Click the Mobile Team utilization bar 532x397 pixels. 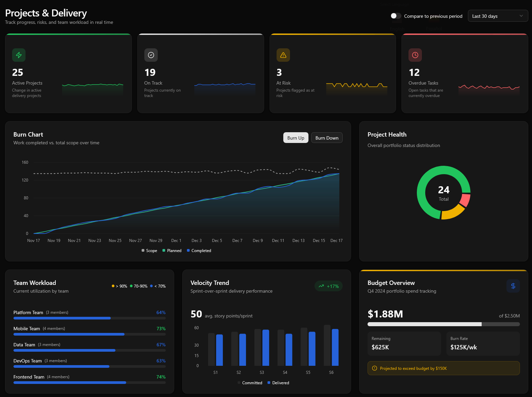[90, 334]
